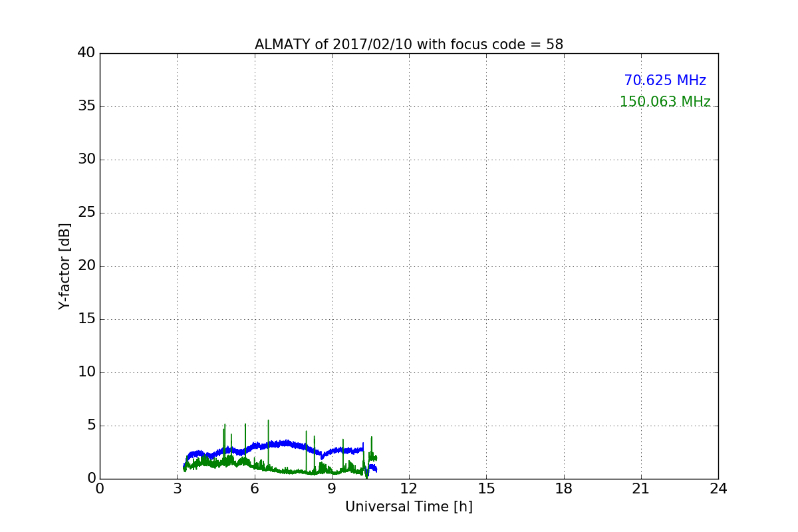The height and width of the screenshot is (532, 798).
Task: Click the 20 tick label on y-axis
Action: pos(86,266)
